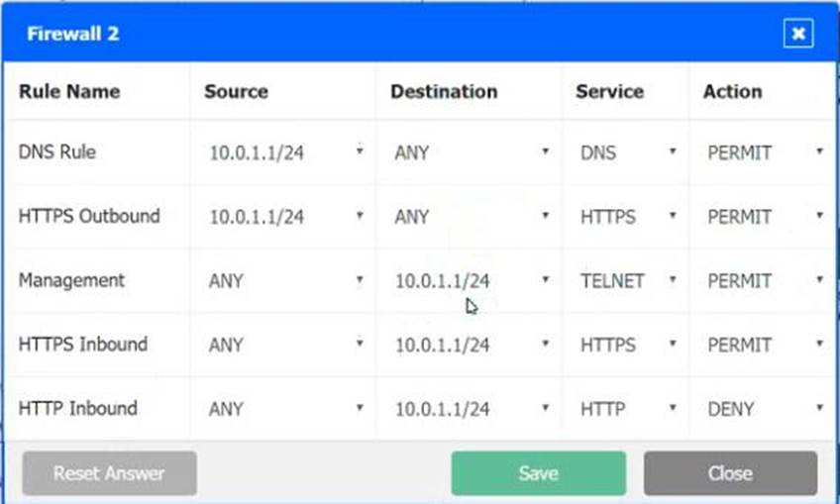Viewport: 840px width, 504px height.
Task: Open HTTP Inbound source dropdown
Action: (x=286, y=409)
